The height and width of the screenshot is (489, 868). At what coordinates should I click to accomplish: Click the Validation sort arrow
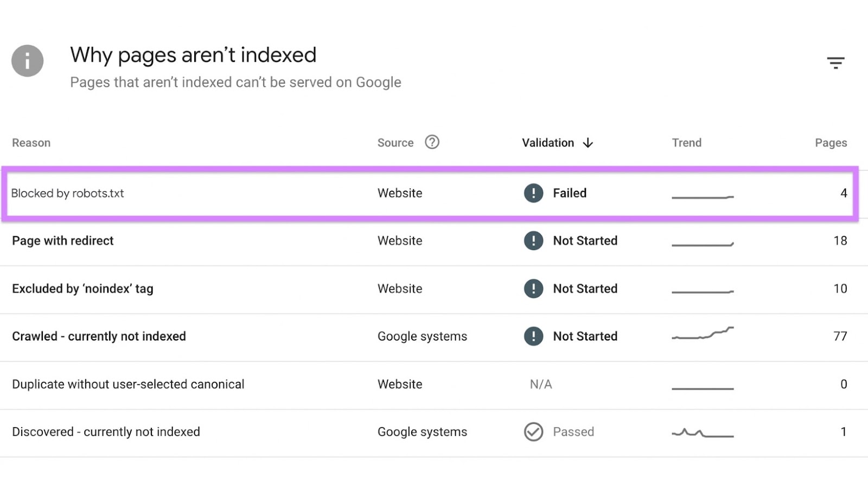pyautogui.click(x=588, y=143)
